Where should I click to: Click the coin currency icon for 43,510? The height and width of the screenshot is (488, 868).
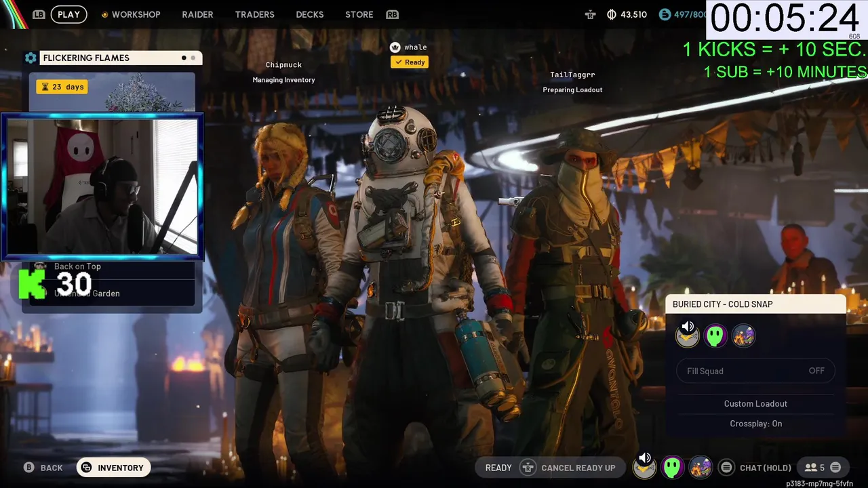point(611,14)
